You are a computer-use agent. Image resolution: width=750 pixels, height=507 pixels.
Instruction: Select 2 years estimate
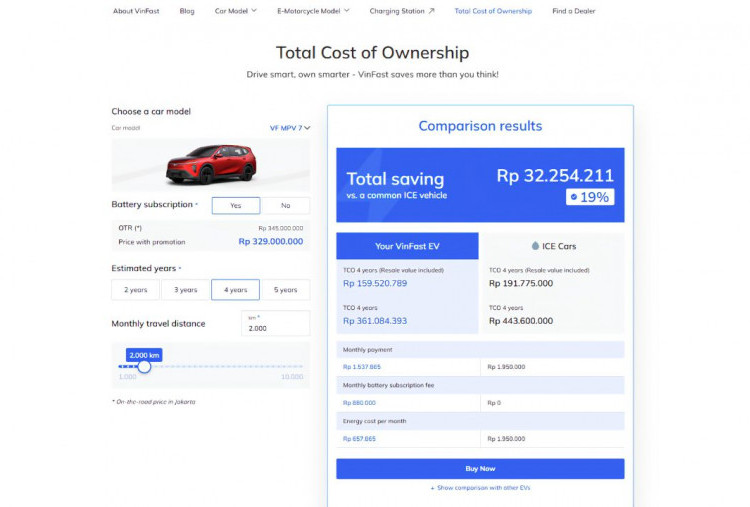[135, 289]
